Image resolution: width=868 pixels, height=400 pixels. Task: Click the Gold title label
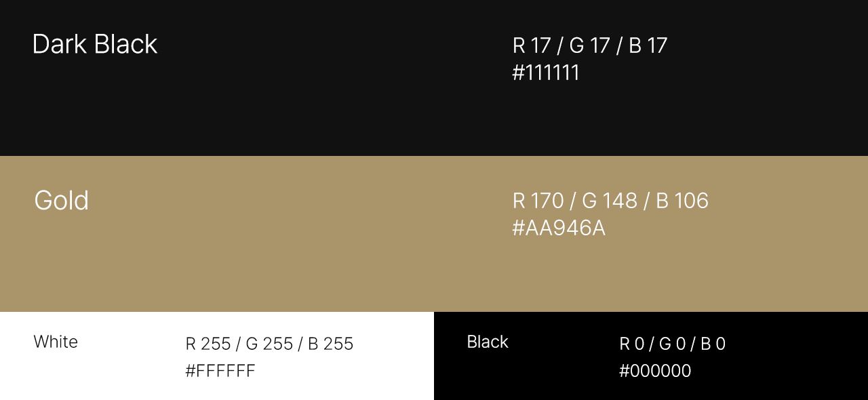pyautogui.click(x=61, y=201)
